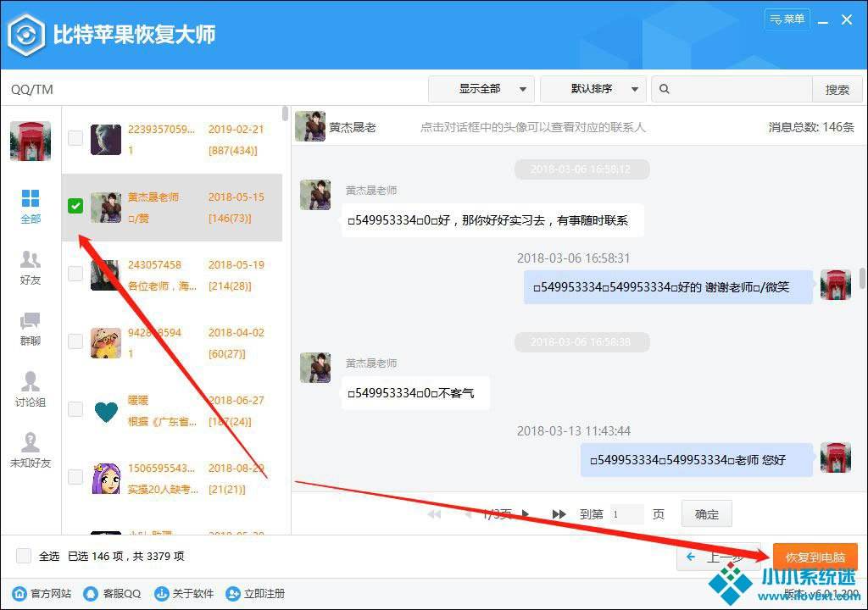
Task: Check the 暖暖 contact checkbox
Action: click(75, 409)
